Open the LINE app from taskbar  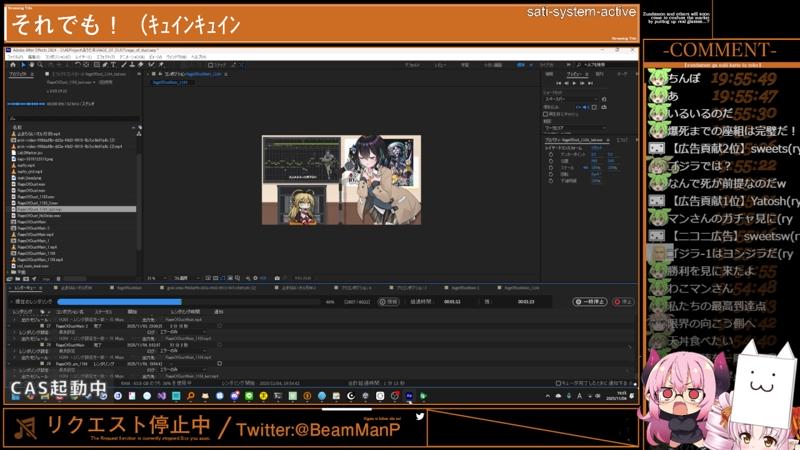[249, 396]
